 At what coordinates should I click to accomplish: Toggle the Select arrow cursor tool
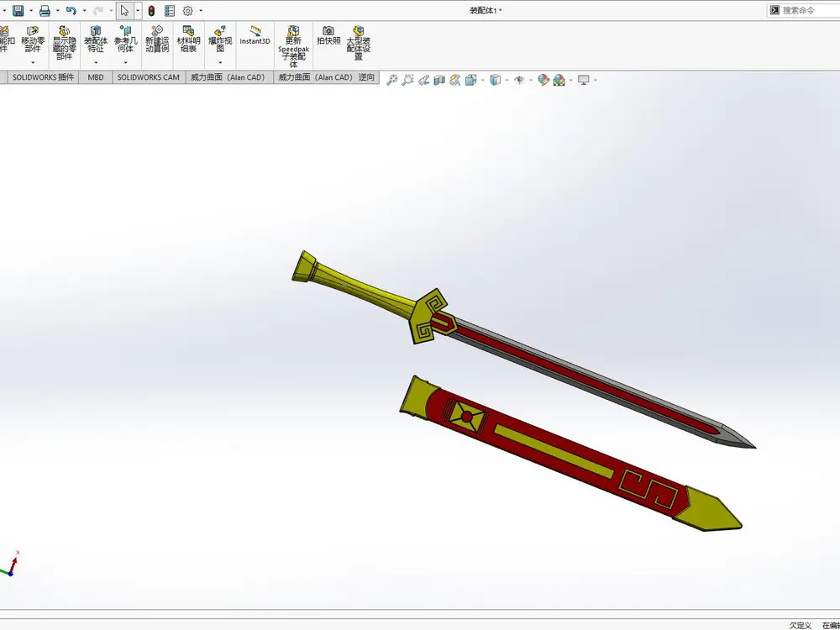tap(124, 10)
